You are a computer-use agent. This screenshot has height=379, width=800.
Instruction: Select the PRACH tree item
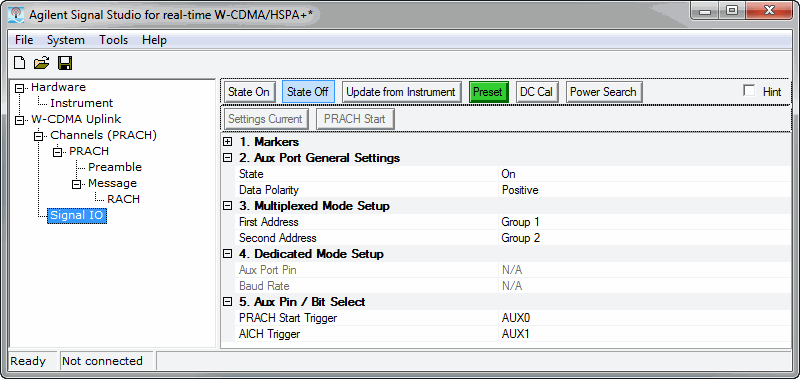[x=89, y=151]
